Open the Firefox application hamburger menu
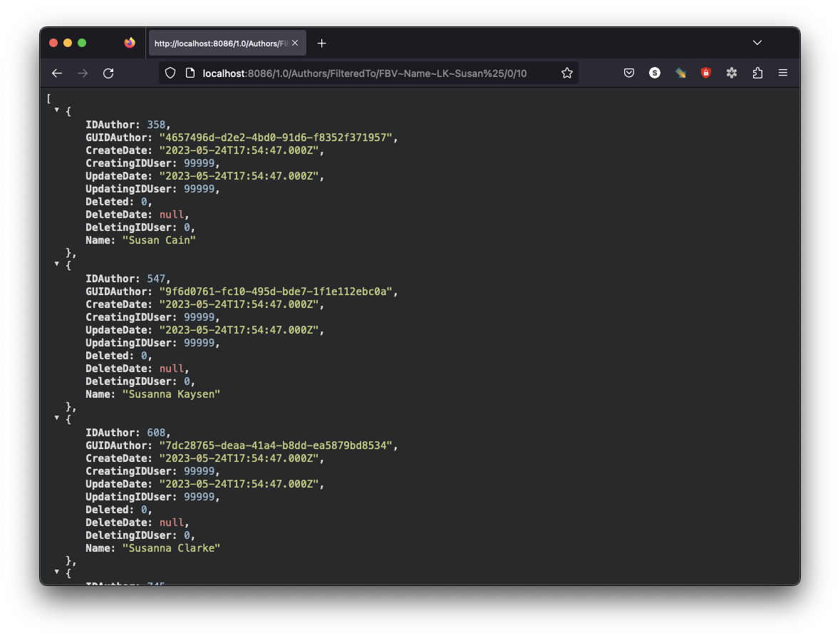 click(783, 73)
